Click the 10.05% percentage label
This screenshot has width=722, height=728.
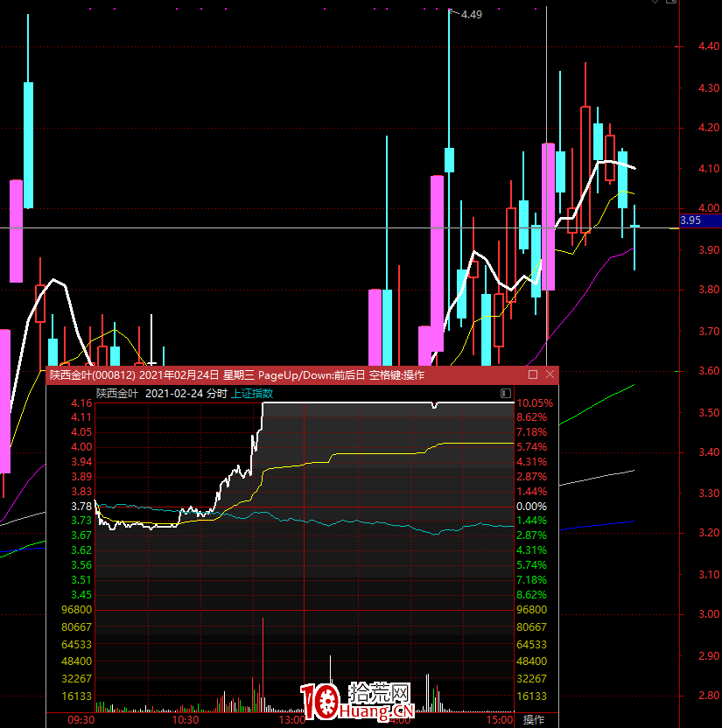coord(535,403)
